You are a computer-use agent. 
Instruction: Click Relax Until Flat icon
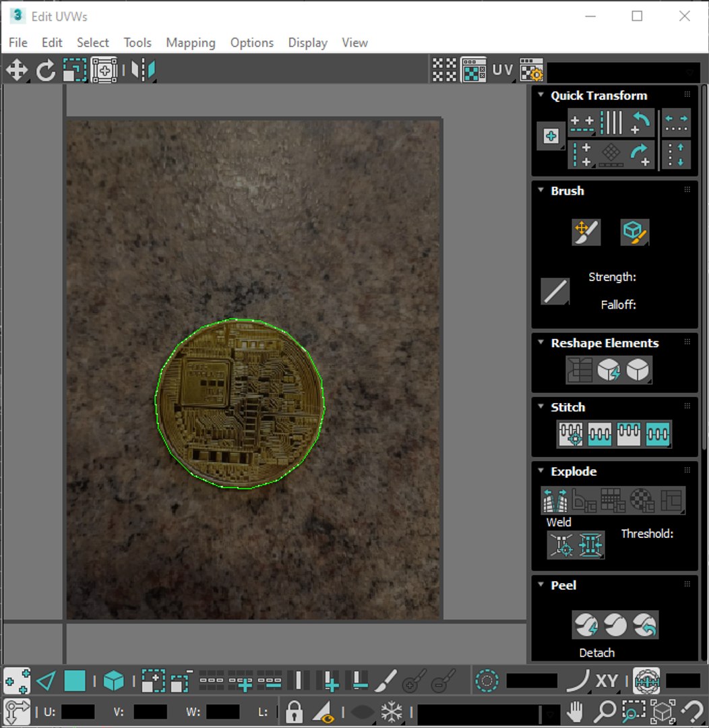(x=609, y=370)
